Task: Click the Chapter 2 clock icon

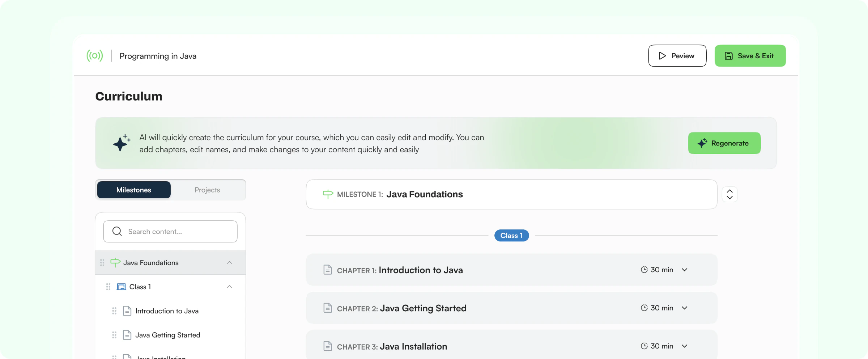Action: click(x=644, y=308)
